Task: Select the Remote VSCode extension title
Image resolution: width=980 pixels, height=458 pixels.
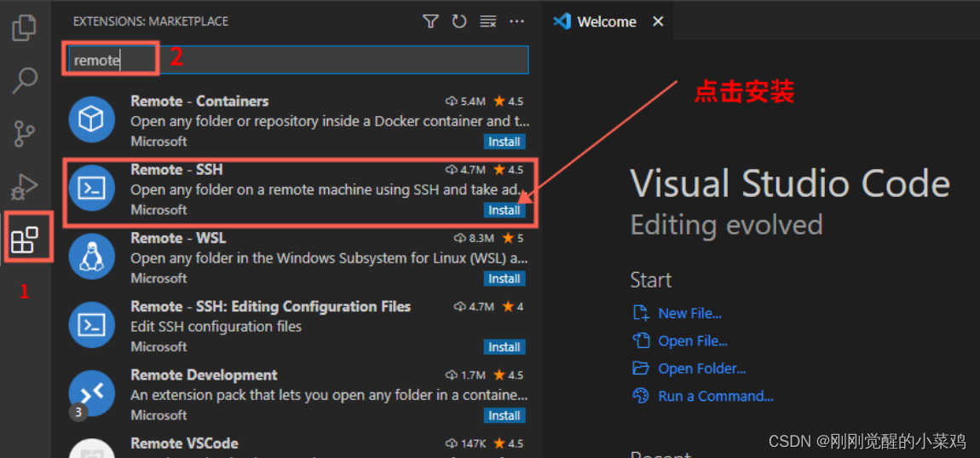Action: tap(184, 443)
